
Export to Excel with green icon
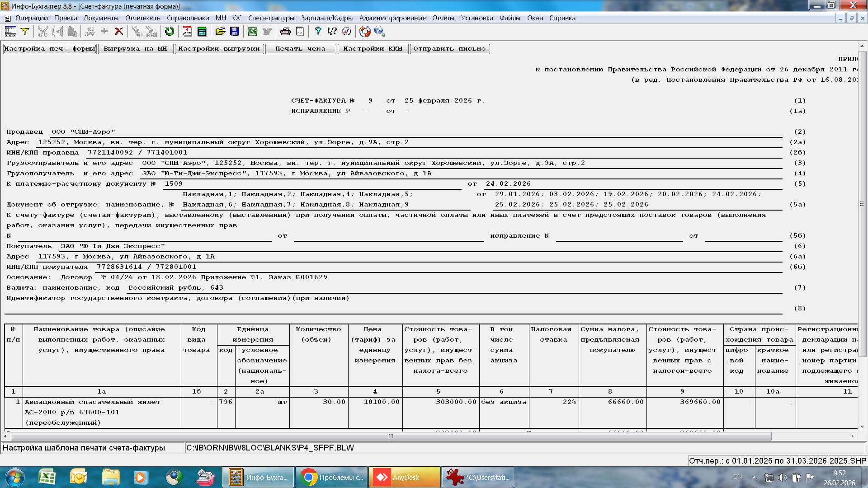tap(253, 31)
